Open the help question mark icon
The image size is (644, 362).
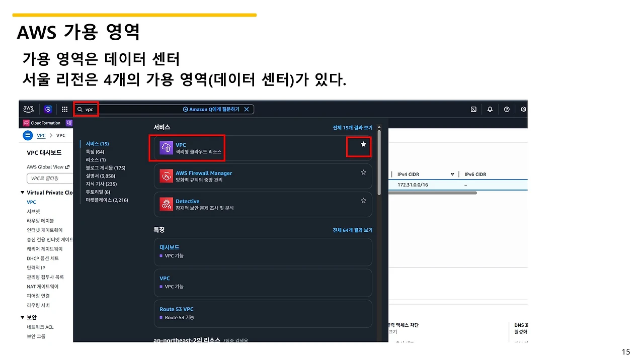tap(507, 109)
